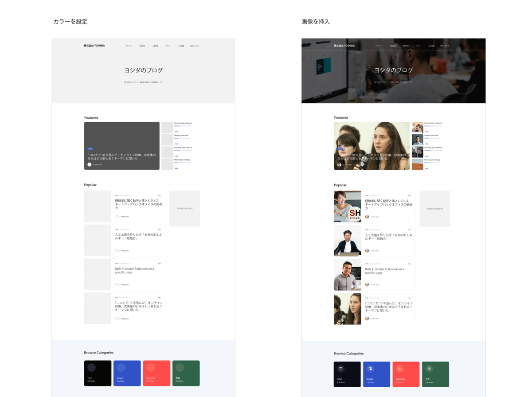This screenshot has width=532, height=397.
Task: Click author avatar on the featured photo article
Action: coord(339,164)
